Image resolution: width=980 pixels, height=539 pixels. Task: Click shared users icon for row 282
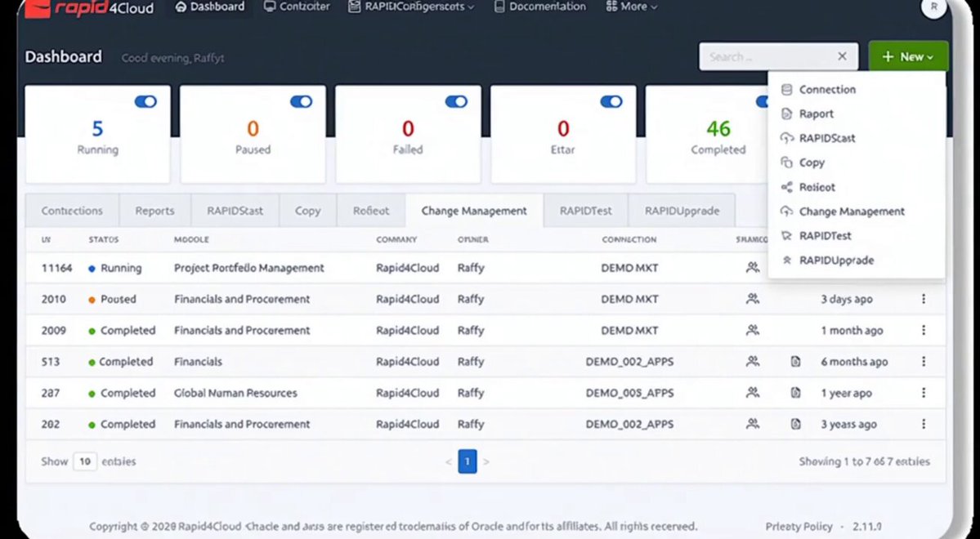pos(753,424)
